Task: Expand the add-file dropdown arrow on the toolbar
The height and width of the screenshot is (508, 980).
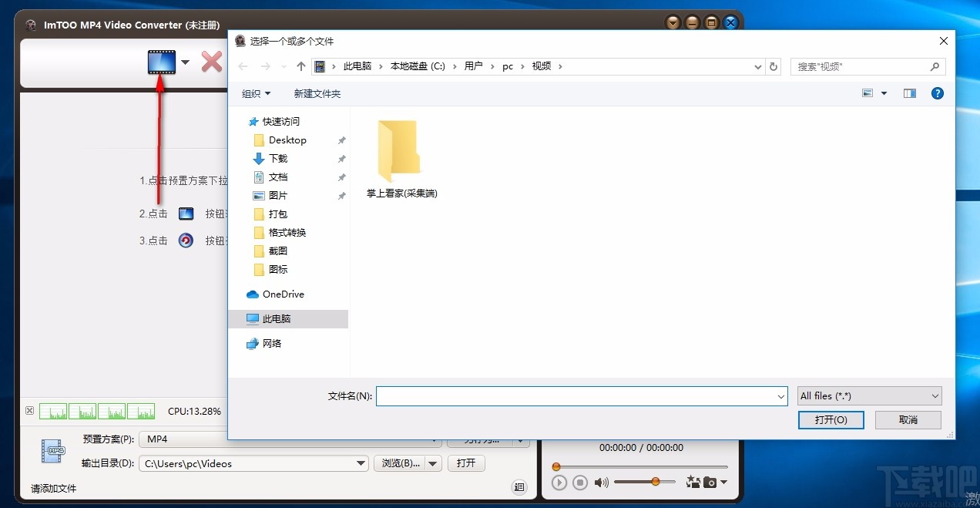Action: [184, 63]
